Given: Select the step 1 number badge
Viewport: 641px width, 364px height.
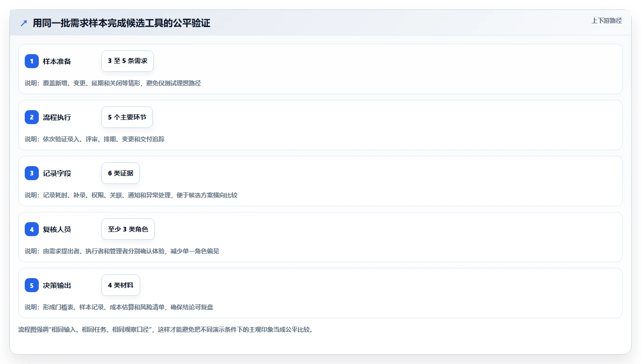Looking at the screenshot, I should [x=32, y=61].
